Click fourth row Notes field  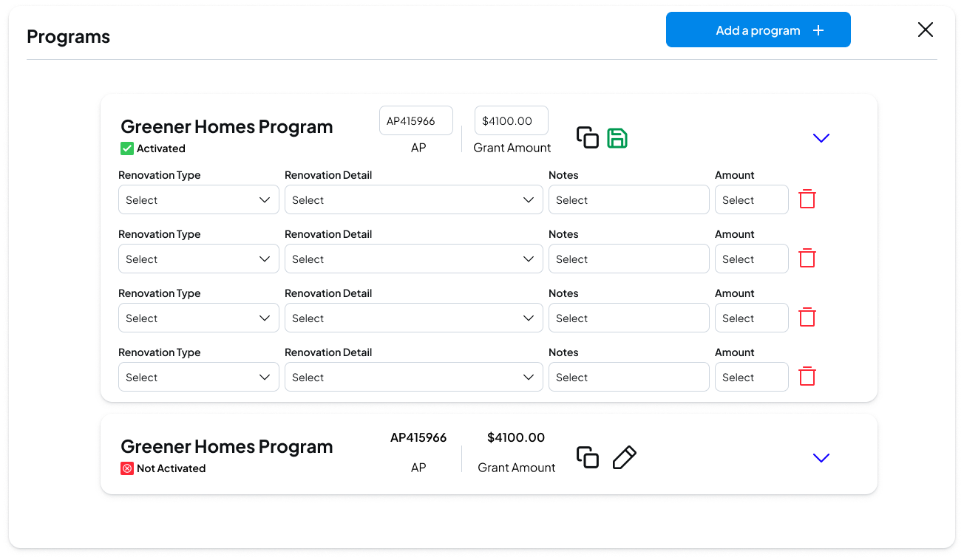point(629,377)
